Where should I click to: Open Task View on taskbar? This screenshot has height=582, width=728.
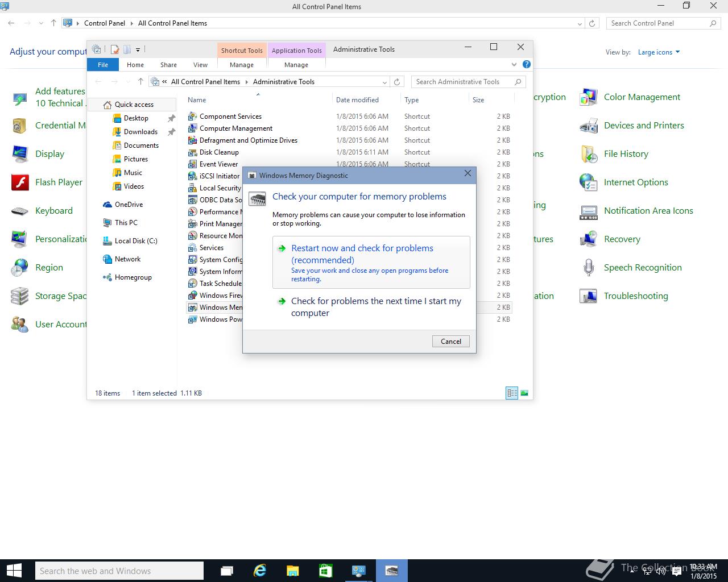227,571
